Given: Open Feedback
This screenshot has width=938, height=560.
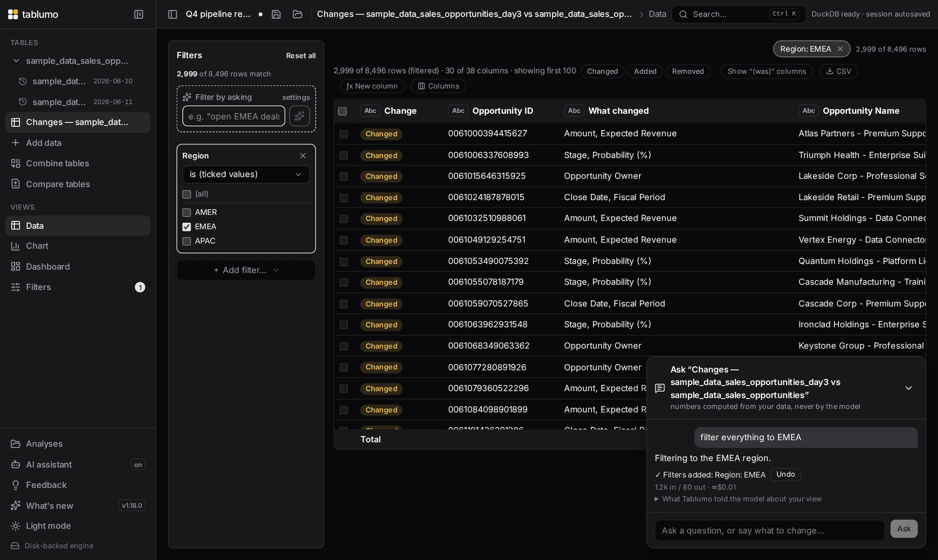Looking at the screenshot, I should (78, 485).
